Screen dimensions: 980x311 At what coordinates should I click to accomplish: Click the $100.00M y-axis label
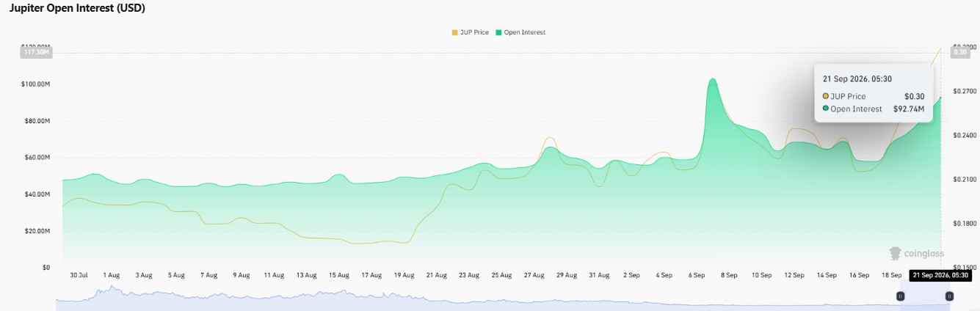[x=35, y=84]
